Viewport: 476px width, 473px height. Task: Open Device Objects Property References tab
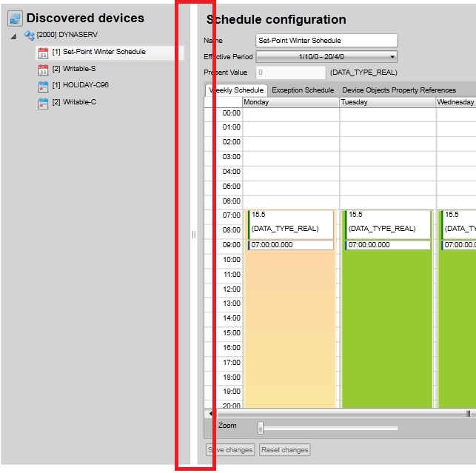[398, 90]
